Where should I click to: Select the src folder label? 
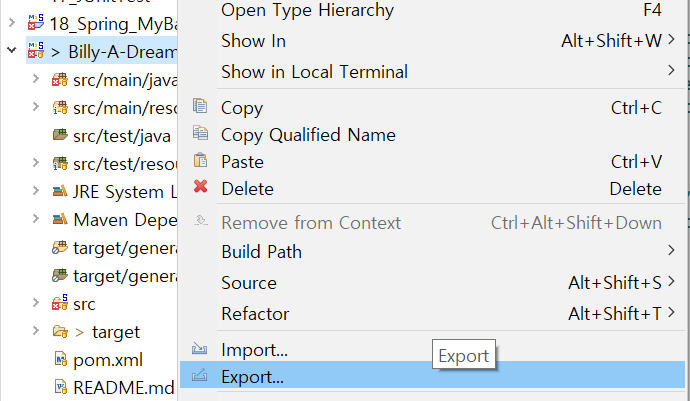click(x=84, y=304)
